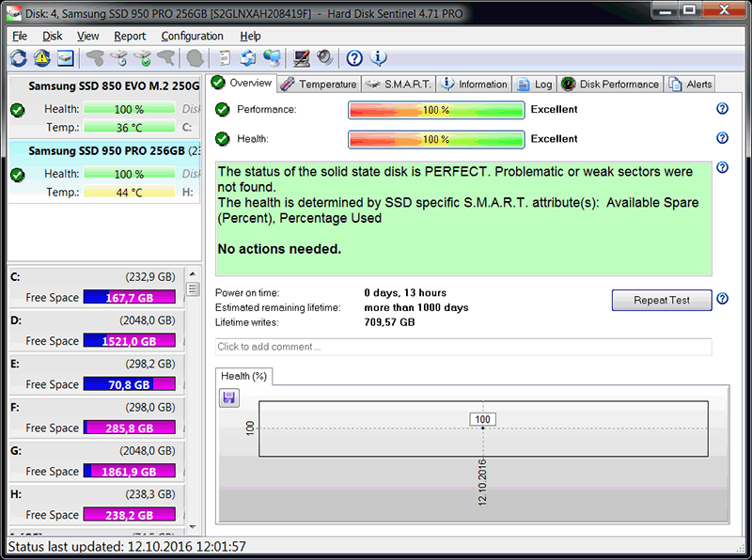Image resolution: width=752 pixels, height=560 pixels.
Task: Click the save floppy icon in Health graph
Action: pyautogui.click(x=229, y=397)
